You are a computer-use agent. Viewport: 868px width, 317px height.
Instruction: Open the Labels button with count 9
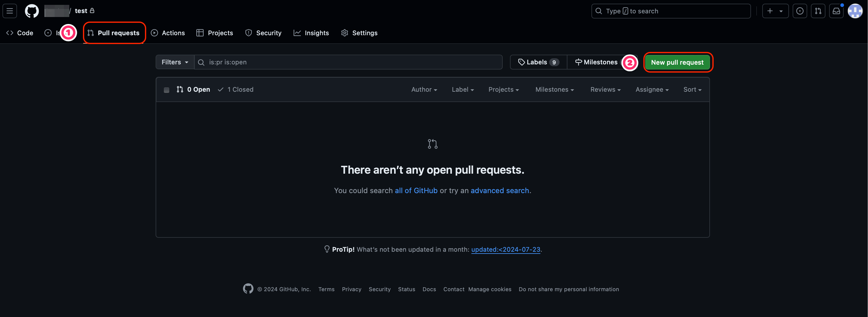coord(539,62)
